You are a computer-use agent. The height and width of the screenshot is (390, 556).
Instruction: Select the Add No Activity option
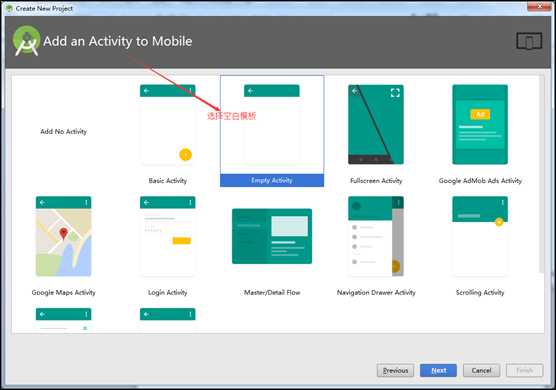click(63, 132)
